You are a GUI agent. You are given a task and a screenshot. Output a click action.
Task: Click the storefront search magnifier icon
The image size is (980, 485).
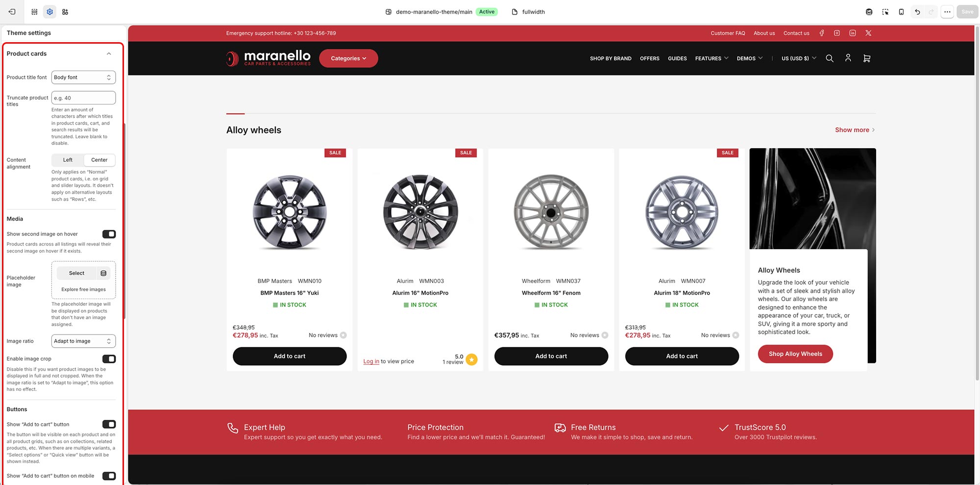(830, 58)
